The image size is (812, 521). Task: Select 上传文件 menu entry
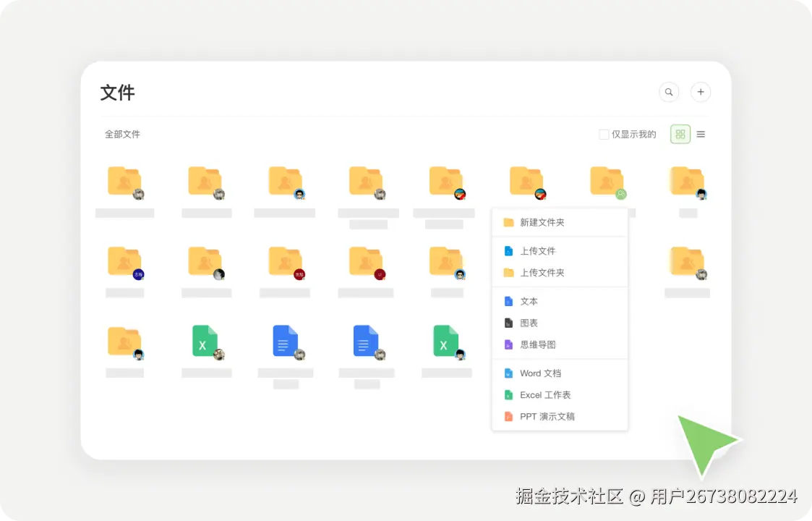[560, 251]
